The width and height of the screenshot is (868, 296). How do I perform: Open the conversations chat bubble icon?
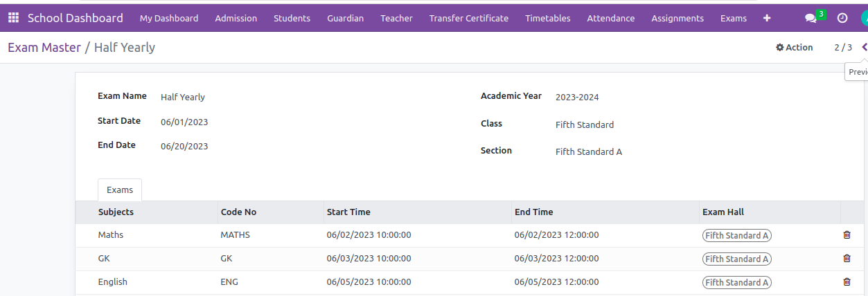click(810, 19)
